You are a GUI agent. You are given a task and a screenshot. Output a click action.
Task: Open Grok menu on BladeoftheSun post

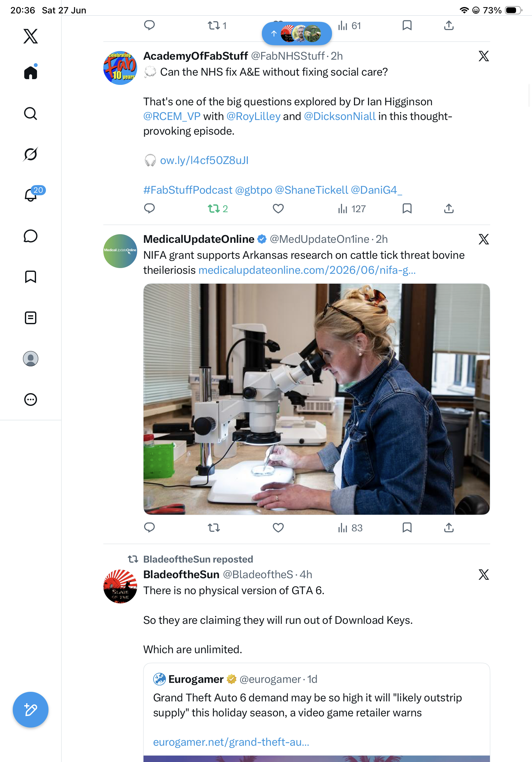pyautogui.click(x=484, y=574)
